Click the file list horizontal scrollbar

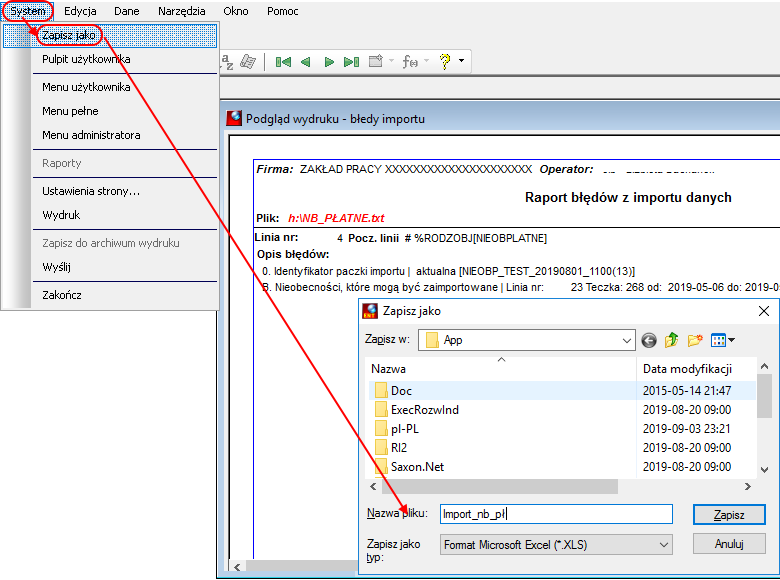tap(561, 486)
